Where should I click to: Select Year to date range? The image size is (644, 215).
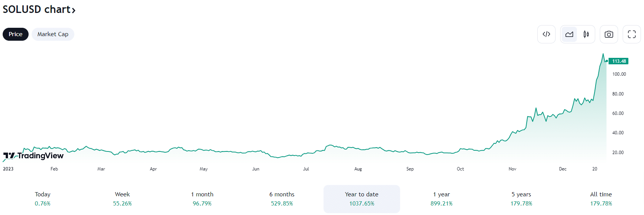[362, 199]
